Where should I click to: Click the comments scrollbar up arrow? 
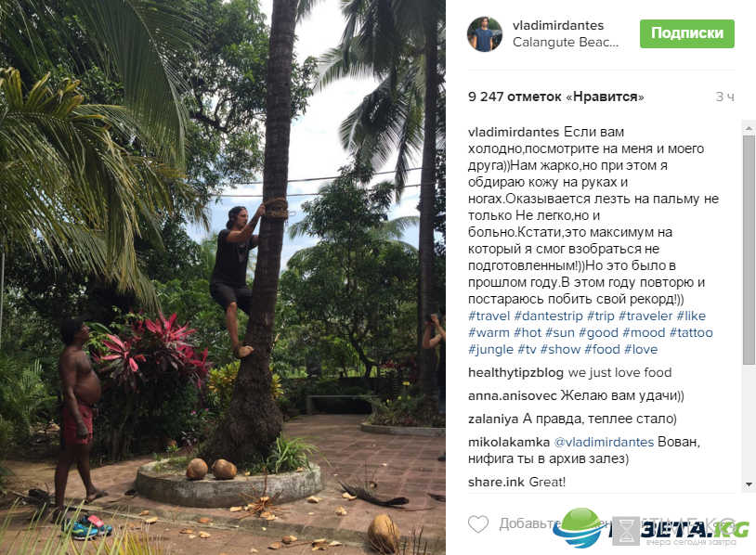pos(749,128)
